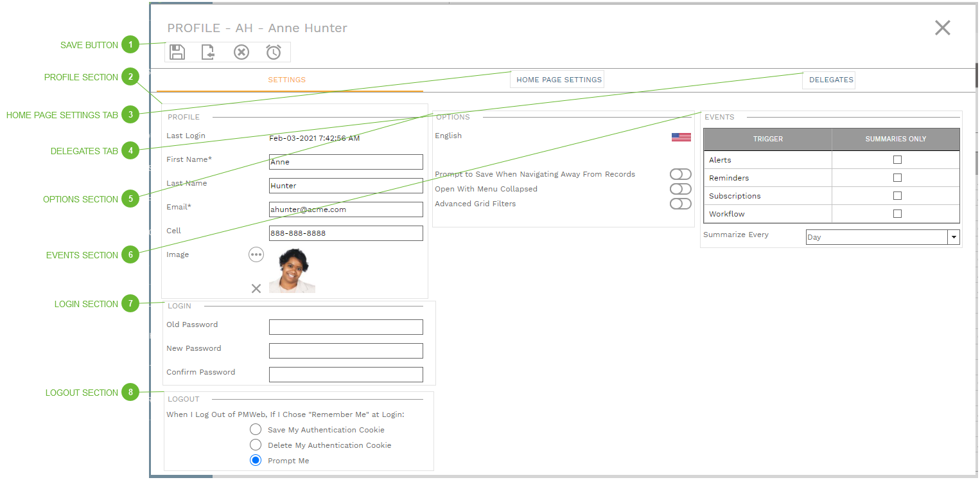
Task: Select Delete My Authentication Cookie option
Action: (255, 444)
